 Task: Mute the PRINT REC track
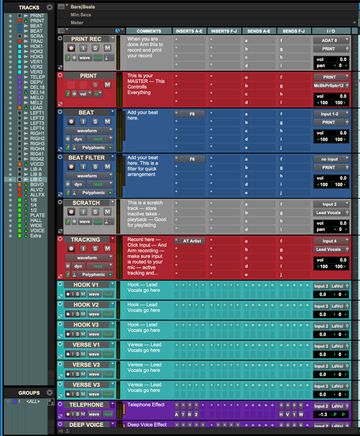click(x=107, y=48)
